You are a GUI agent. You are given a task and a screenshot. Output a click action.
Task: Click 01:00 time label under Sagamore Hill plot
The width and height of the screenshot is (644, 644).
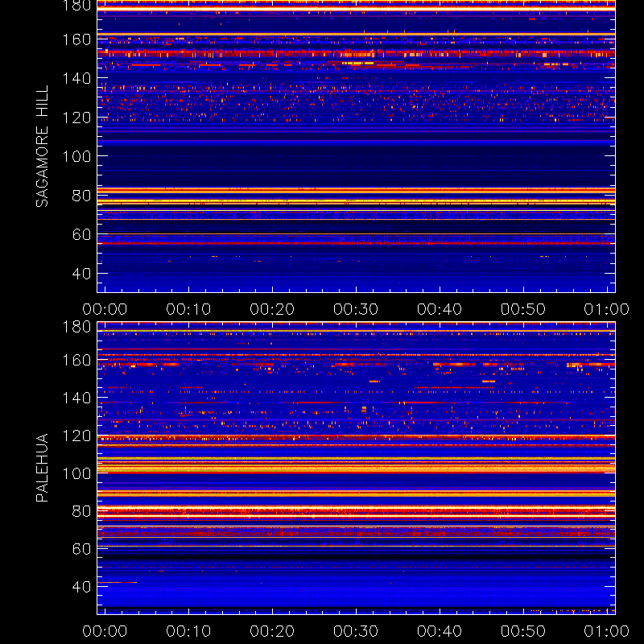pos(607,309)
